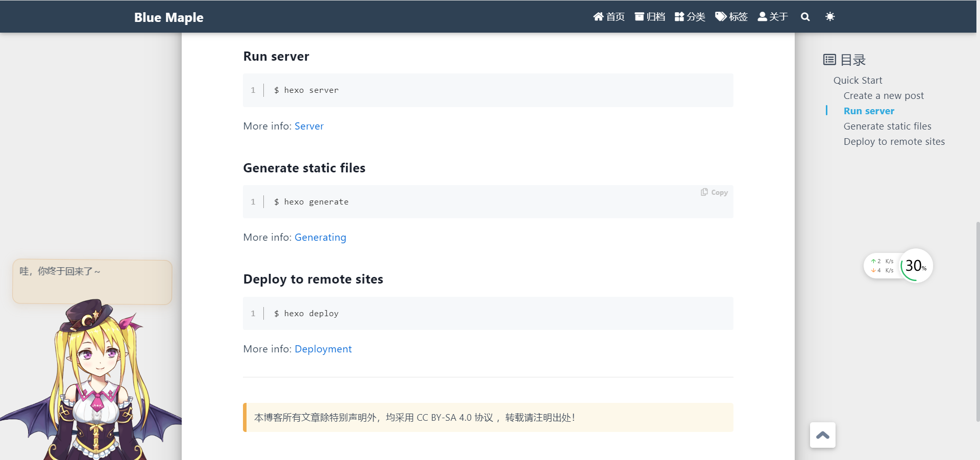Open the 关于 about menu item

(x=773, y=17)
